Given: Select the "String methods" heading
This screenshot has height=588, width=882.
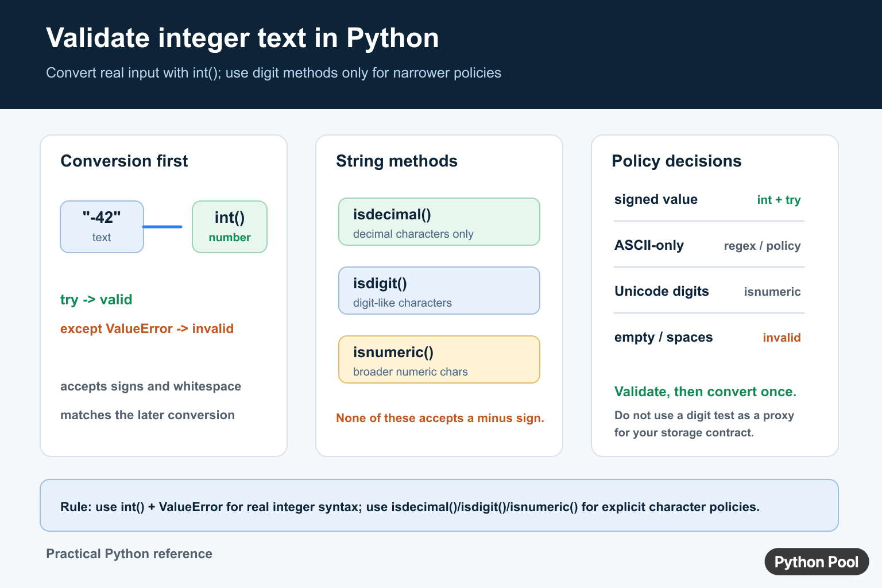Looking at the screenshot, I should [x=397, y=161].
